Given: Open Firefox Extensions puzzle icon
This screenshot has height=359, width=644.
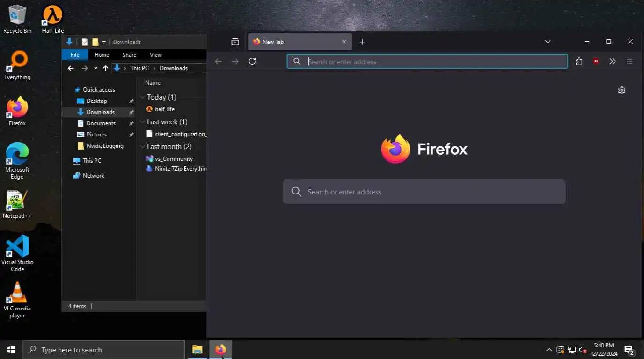Looking at the screenshot, I should [x=579, y=61].
